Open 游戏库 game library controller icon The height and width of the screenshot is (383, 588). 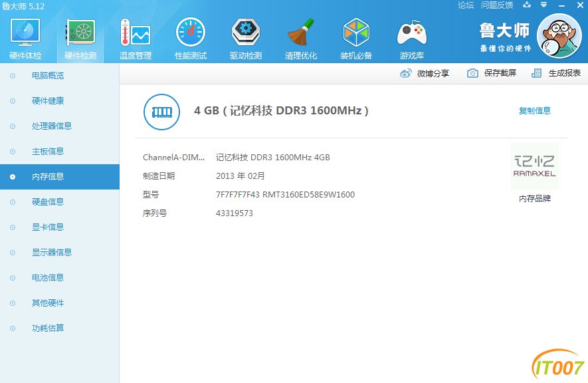[x=412, y=34]
